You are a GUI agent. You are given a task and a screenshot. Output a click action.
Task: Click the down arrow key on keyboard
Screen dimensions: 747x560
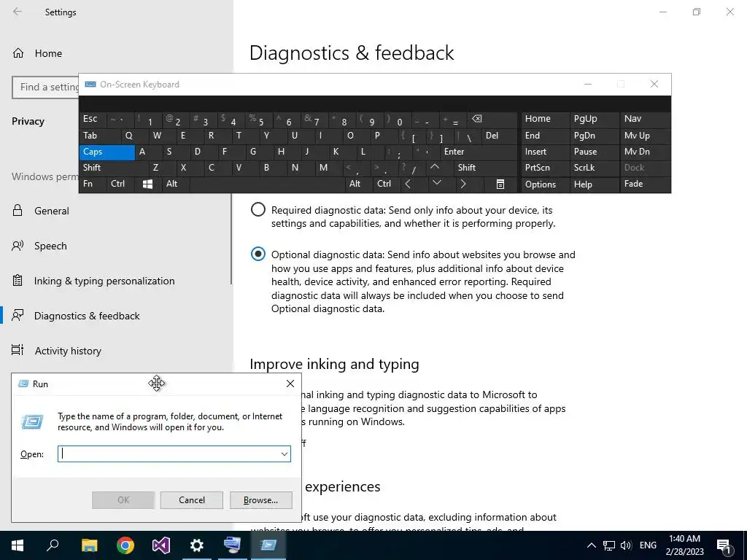coord(437,184)
